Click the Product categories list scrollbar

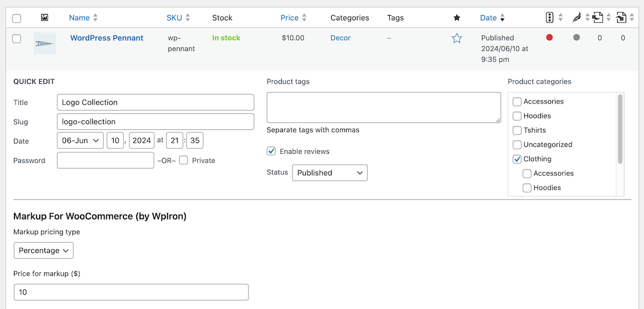click(620, 129)
